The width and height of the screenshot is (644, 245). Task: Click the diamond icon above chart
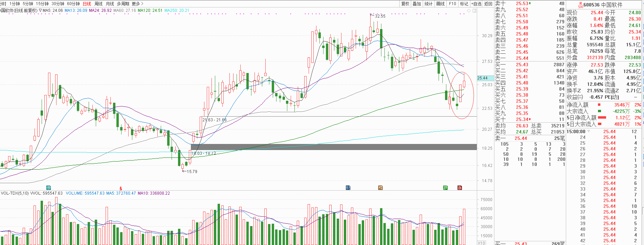click(x=469, y=11)
